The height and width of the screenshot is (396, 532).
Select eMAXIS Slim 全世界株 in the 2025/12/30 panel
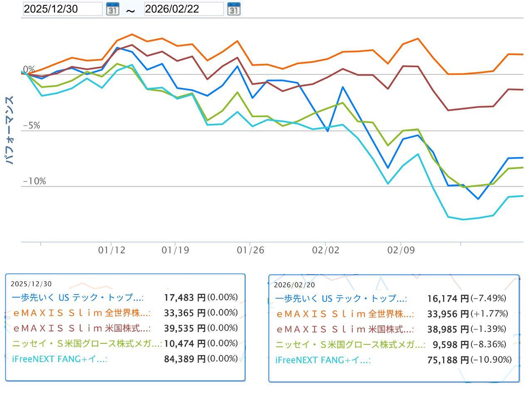[81, 313]
